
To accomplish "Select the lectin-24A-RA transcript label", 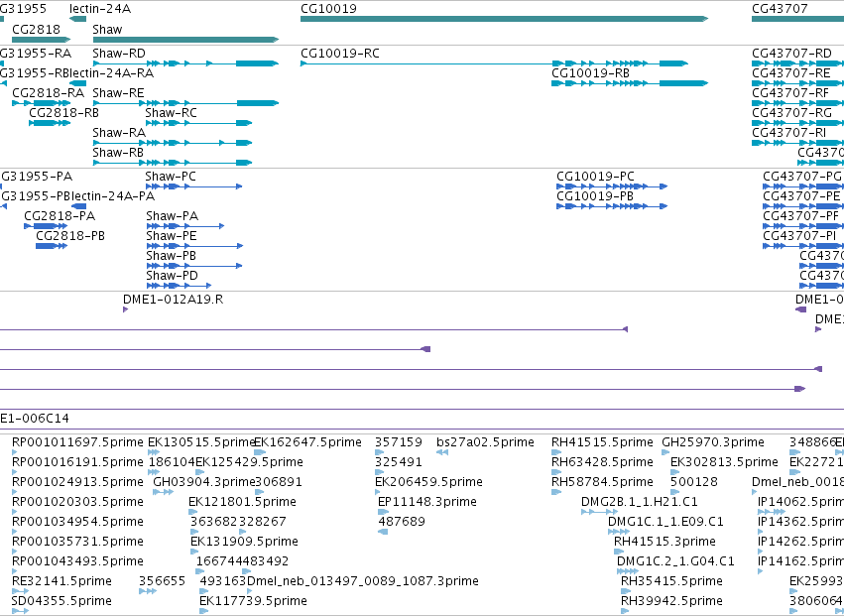I will point(112,73).
